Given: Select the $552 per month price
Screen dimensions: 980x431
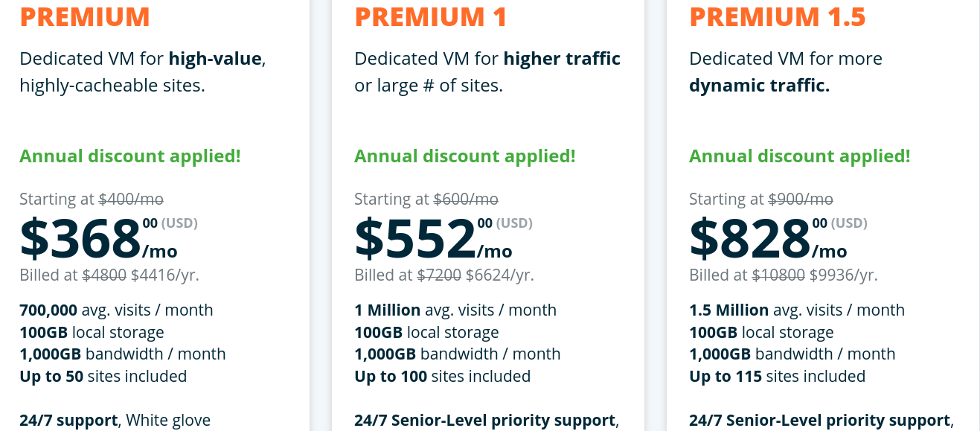Looking at the screenshot, I should click(434, 237).
